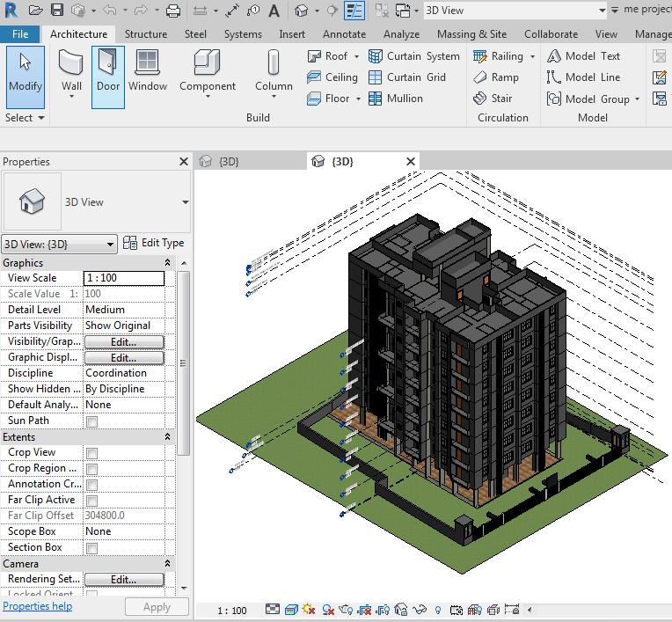This screenshot has height=622, width=672.
Task: Pick the Mullion tool
Action: 396,99
